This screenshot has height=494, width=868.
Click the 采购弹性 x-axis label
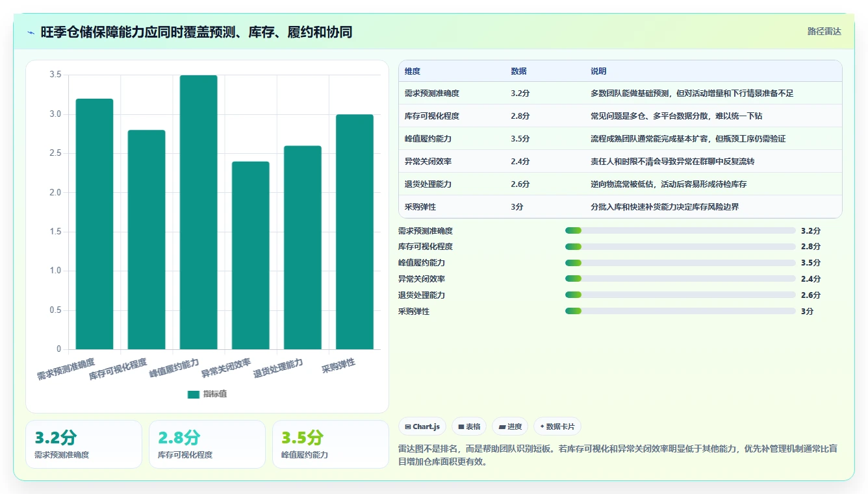pos(338,365)
